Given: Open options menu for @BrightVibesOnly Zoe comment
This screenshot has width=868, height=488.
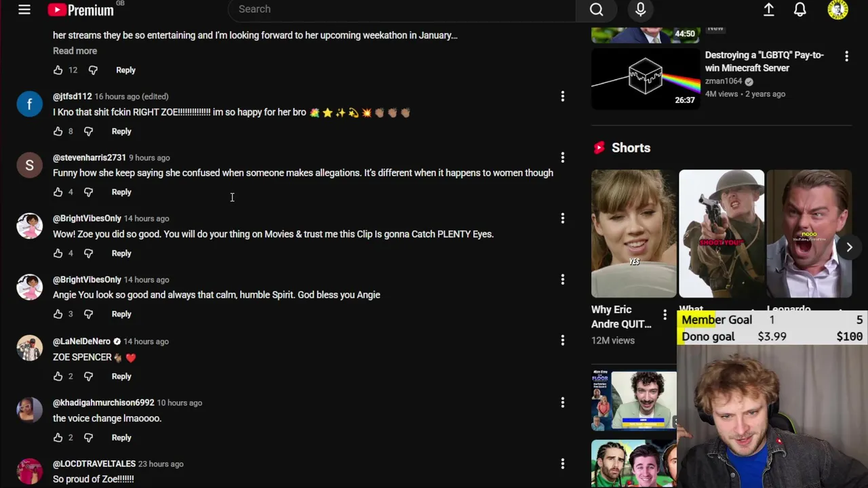Looking at the screenshot, I should pos(562,218).
